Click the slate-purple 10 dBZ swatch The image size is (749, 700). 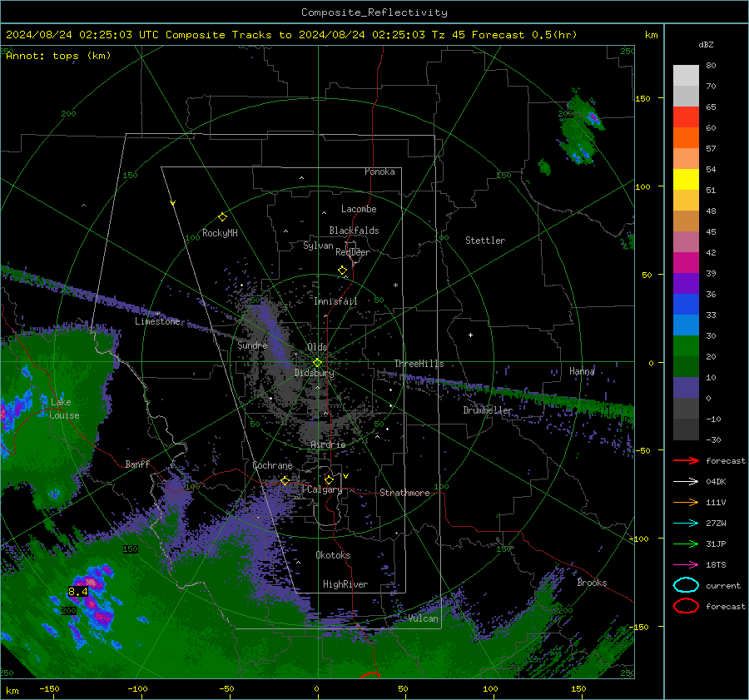tap(686, 388)
